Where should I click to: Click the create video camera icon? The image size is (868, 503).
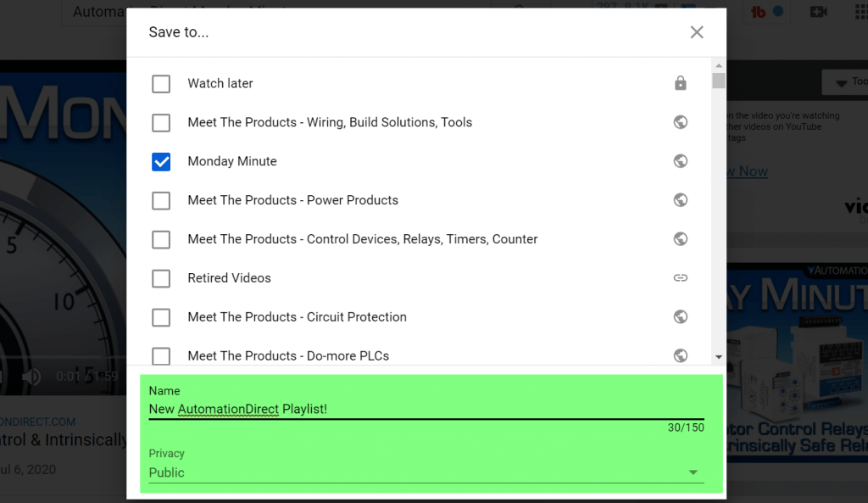[818, 12]
